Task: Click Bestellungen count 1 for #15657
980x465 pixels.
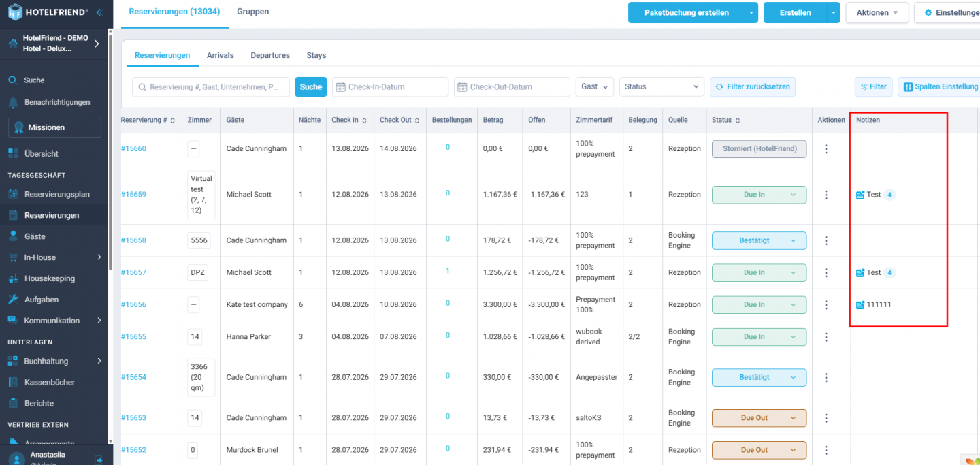Action: tap(448, 271)
